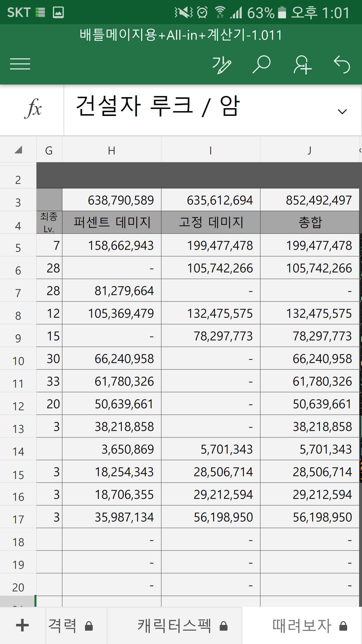
Task: Select column H header
Action: pos(111,150)
